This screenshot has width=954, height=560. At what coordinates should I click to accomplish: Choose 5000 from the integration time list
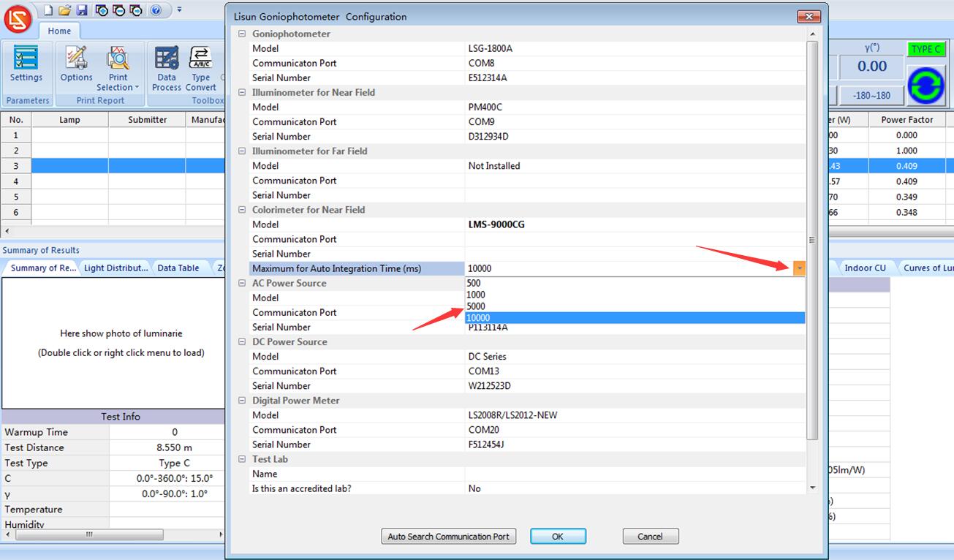point(476,306)
